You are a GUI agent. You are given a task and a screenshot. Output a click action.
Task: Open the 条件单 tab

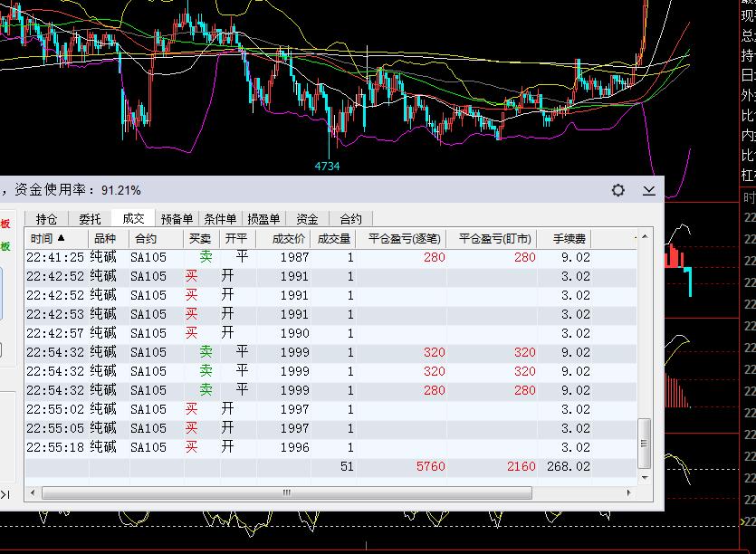pos(220,219)
